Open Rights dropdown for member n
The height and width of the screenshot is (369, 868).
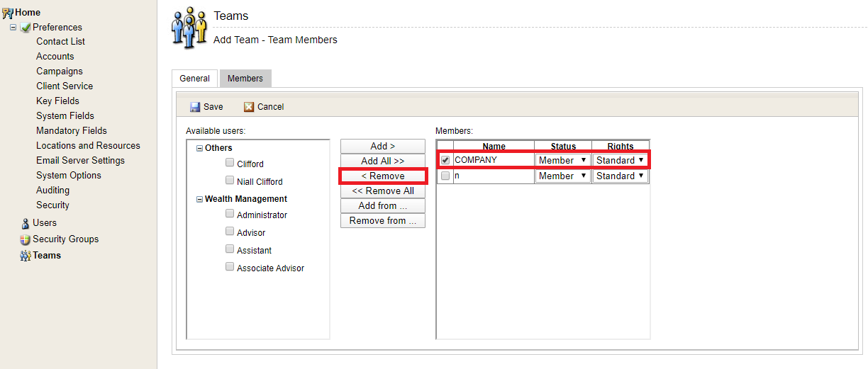click(x=621, y=176)
